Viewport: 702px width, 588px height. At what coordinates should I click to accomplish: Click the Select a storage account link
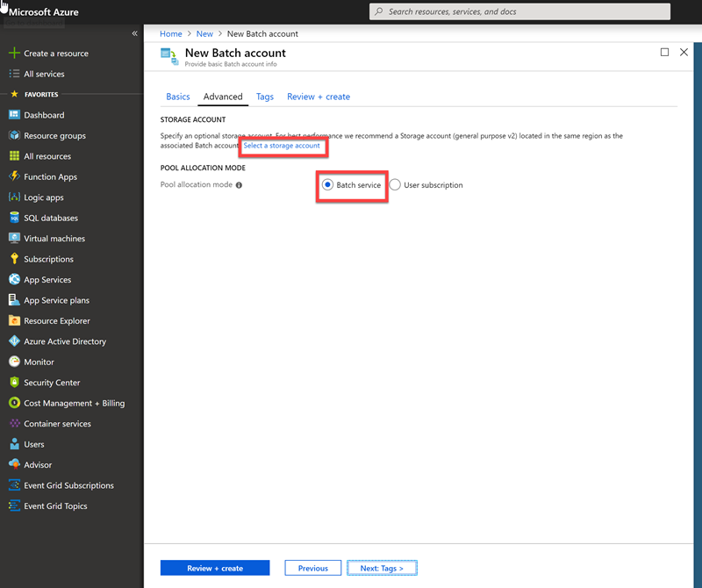click(282, 146)
